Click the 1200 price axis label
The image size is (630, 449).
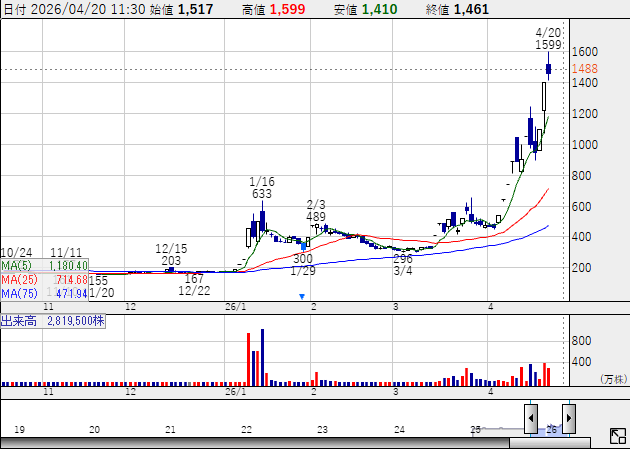coord(585,114)
